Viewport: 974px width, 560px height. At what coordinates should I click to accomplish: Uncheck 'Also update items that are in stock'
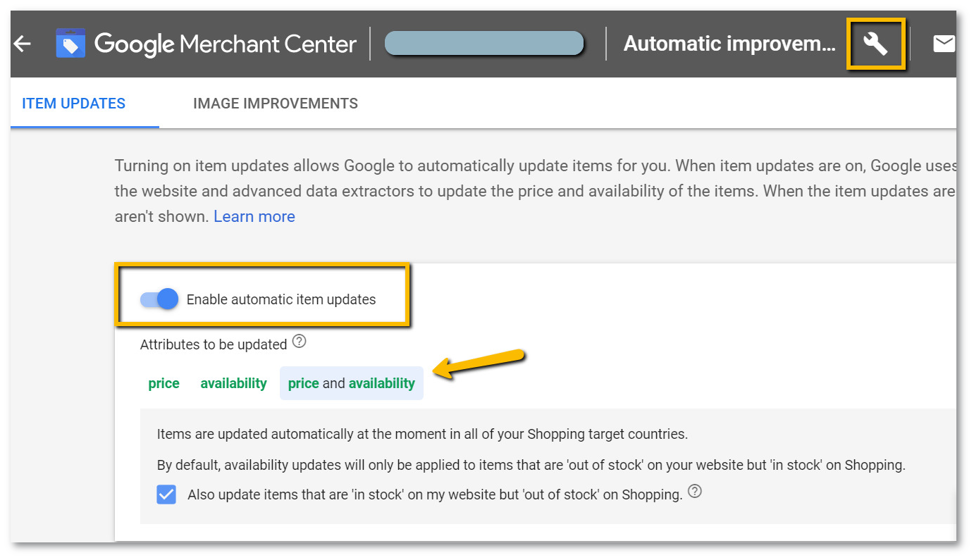point(166,494)
